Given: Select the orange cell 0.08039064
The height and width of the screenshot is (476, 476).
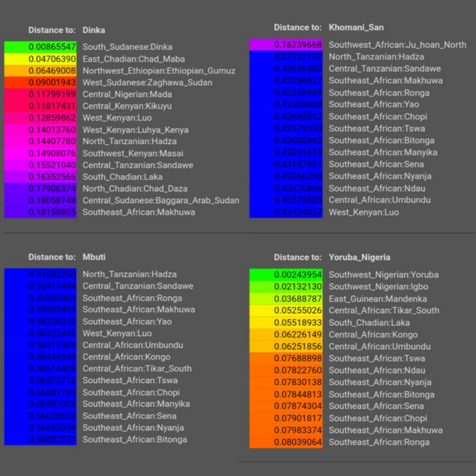Looking at the screenshot, I should (286, 442).
